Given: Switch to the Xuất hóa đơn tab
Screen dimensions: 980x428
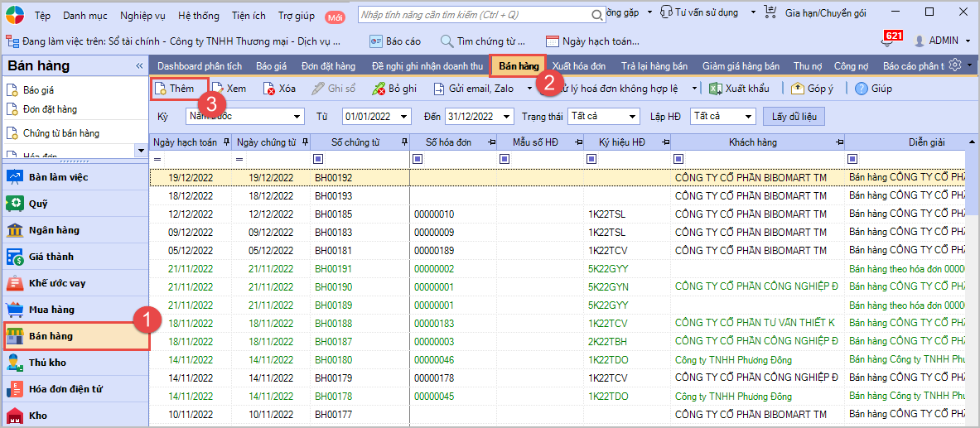Looking at the screenshot, I should pyautogui.click(x=579, y=66).
